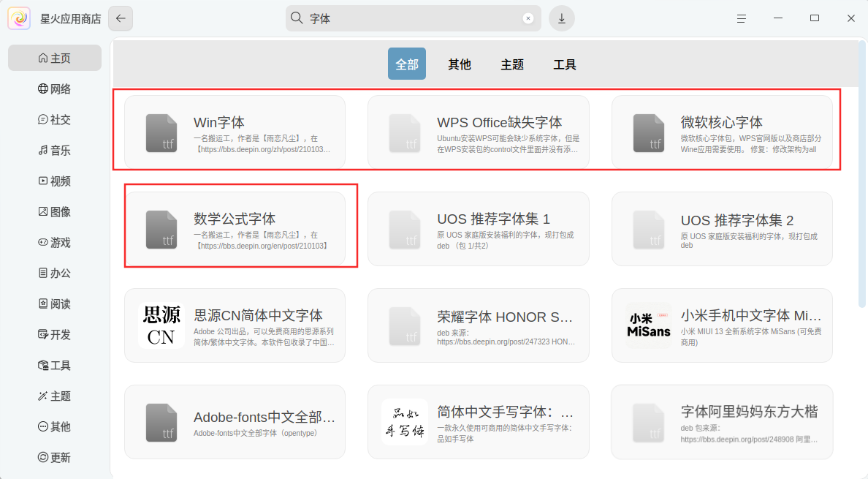Viewport: 868px width, 479px height.
Task: Click the 荣耀字体 HONOR title
Action: (x=504, y=317)
